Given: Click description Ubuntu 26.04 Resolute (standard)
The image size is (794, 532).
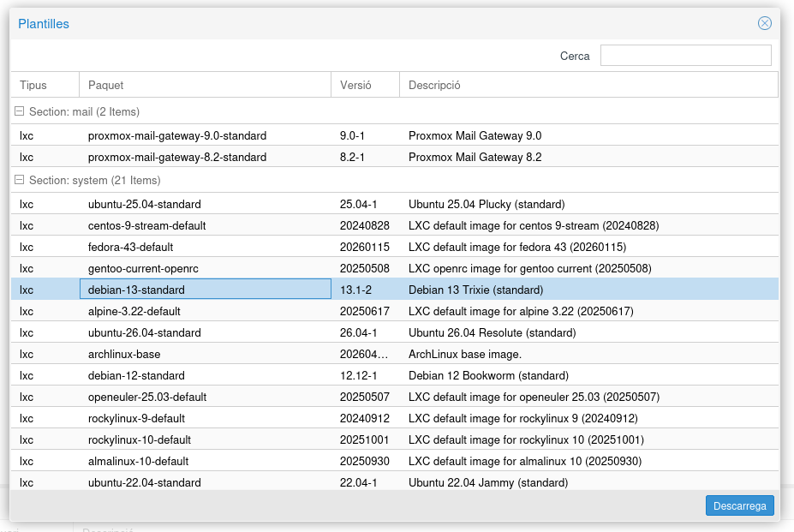Looking at the screenshot, I should [x=493, y=332].
